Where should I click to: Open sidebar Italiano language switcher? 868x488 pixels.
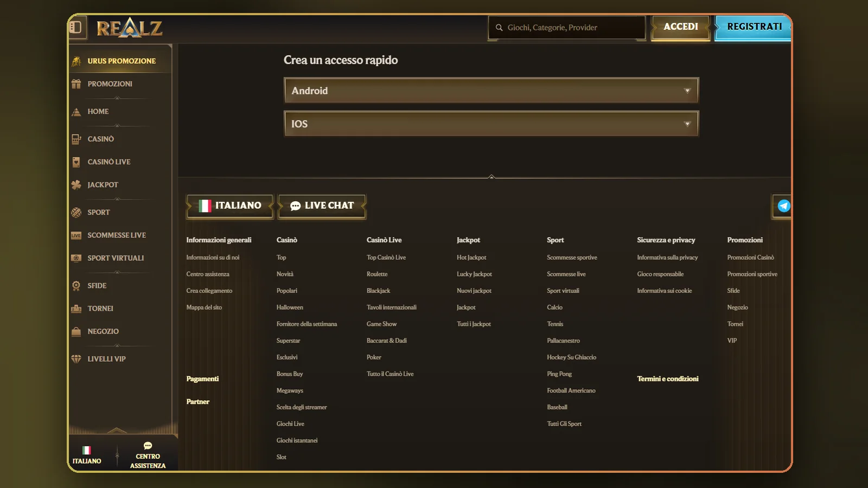[x=87, y=455]
